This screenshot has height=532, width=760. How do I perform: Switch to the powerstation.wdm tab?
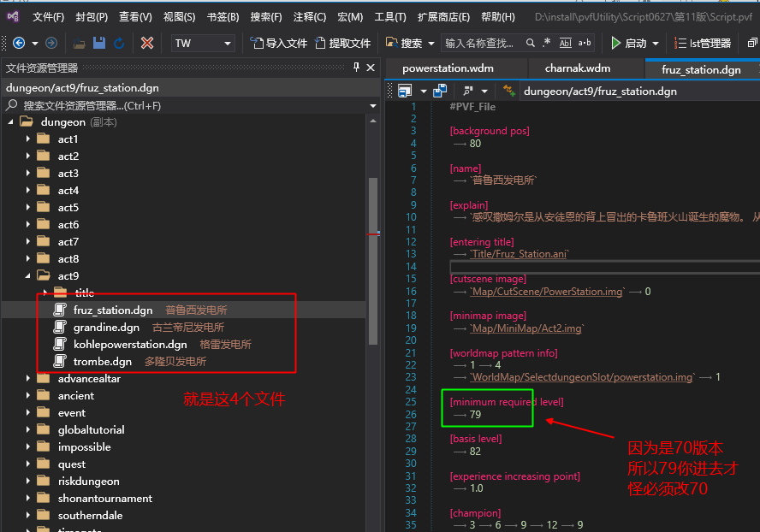pyautogui.click(x=448, y=68)
